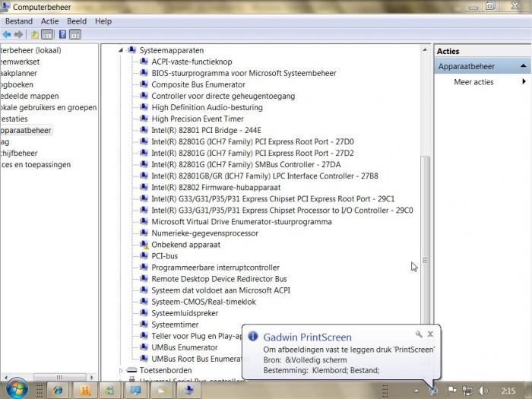Expand the Toetsenborden tree node

pyautogui.click(x=121, y=371)
